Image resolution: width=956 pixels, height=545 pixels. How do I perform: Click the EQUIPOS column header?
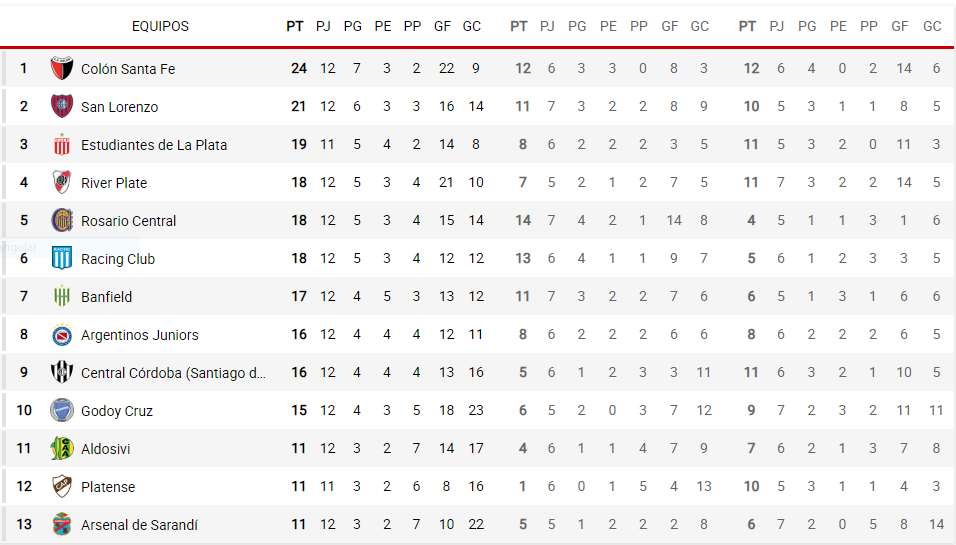[x=160, y=26]
